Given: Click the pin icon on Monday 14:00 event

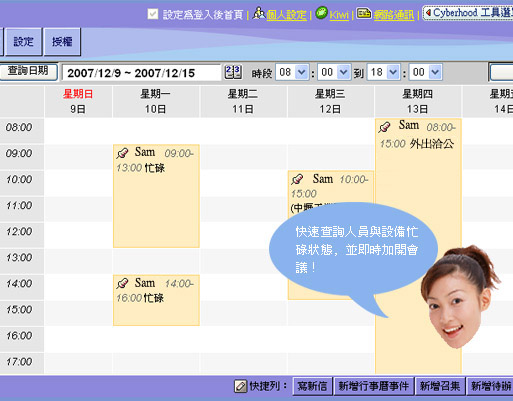Looking at the screenshot, I should pyautogui.click(x=122, y=283).
